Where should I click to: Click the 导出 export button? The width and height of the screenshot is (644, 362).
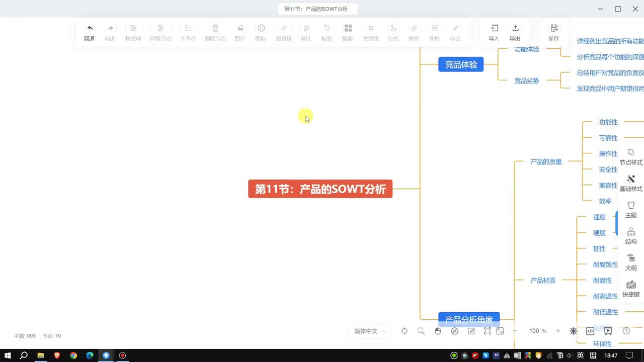(515, 32)
